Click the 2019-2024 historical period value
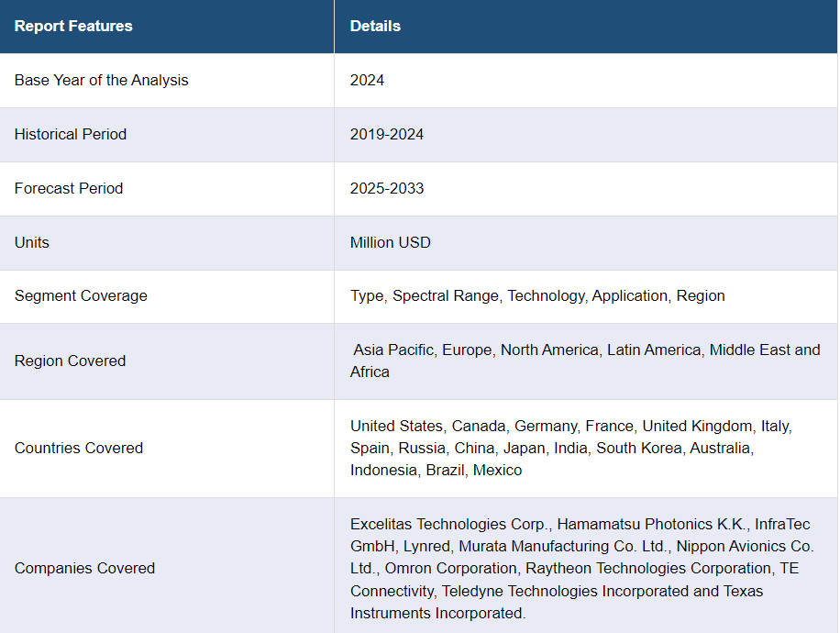840x633 pixels. 387,134
